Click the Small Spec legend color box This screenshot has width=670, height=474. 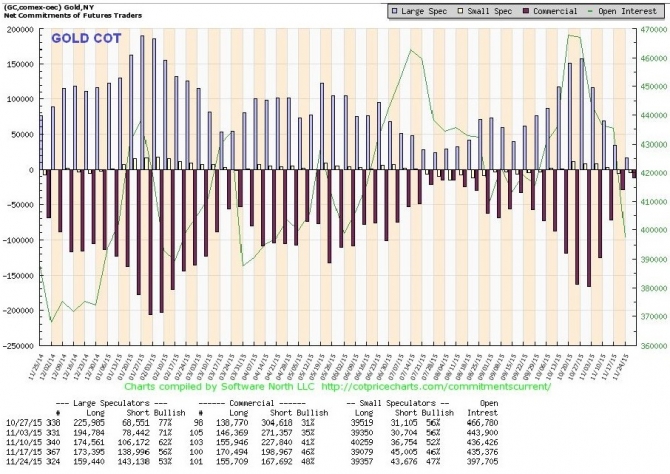(x=461, y=12)
